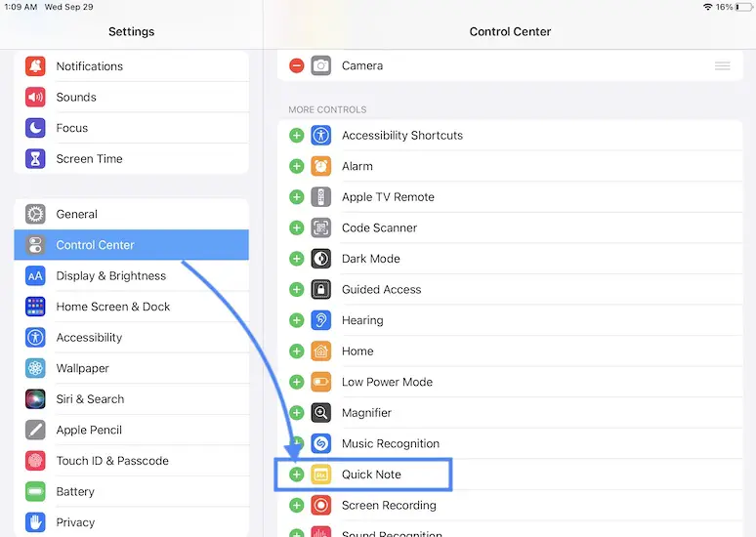Tap the battery indicator in status bar

744,7
